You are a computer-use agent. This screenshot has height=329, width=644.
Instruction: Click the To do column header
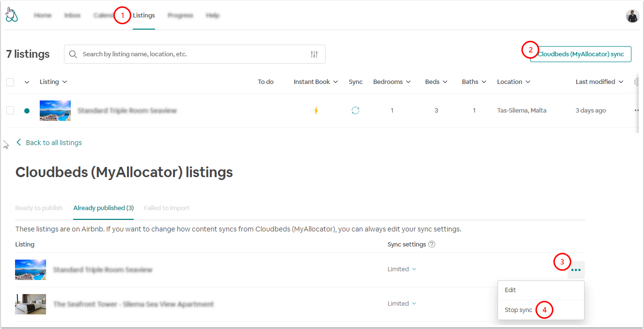[x=266, y=82]
